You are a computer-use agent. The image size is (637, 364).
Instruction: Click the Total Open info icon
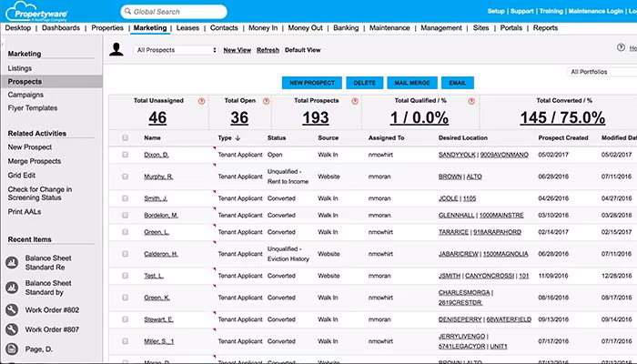point(266,101)
